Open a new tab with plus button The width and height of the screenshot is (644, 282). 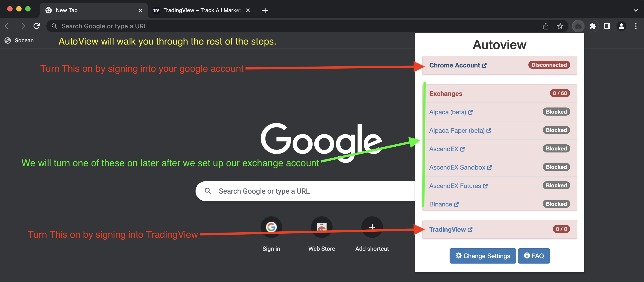(265, 10)
